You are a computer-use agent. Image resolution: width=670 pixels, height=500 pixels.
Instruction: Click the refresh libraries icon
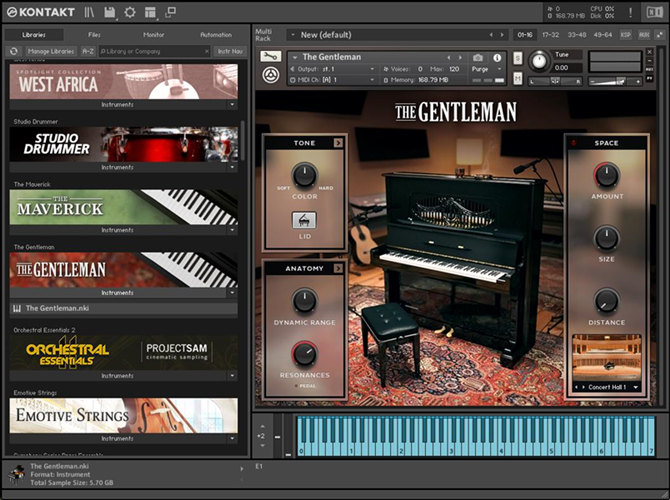pyautogui.click(x=14, y=50)
